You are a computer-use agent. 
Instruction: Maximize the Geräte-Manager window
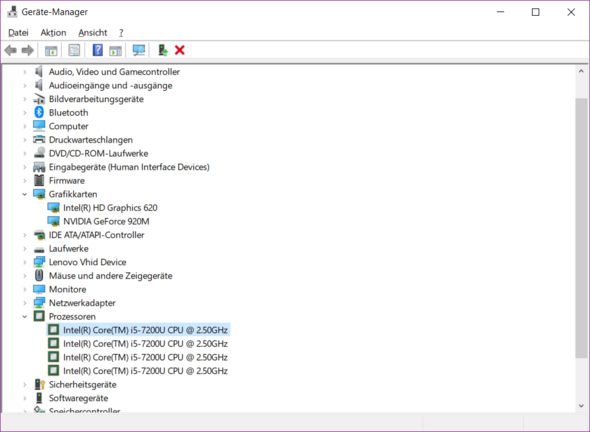click(x=535, y=12)
